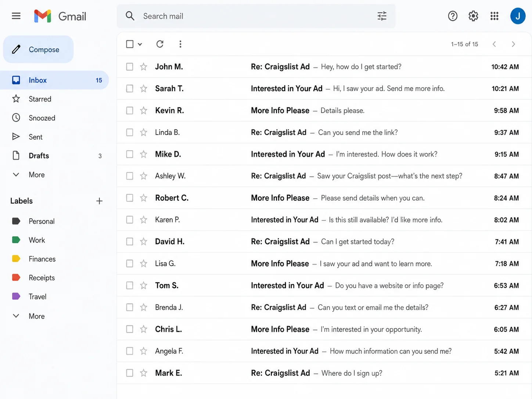This screenshot has height=399, width=532.
Task: Open the Google apps grid
Action: pyautogui.click(x=494, y=16)
